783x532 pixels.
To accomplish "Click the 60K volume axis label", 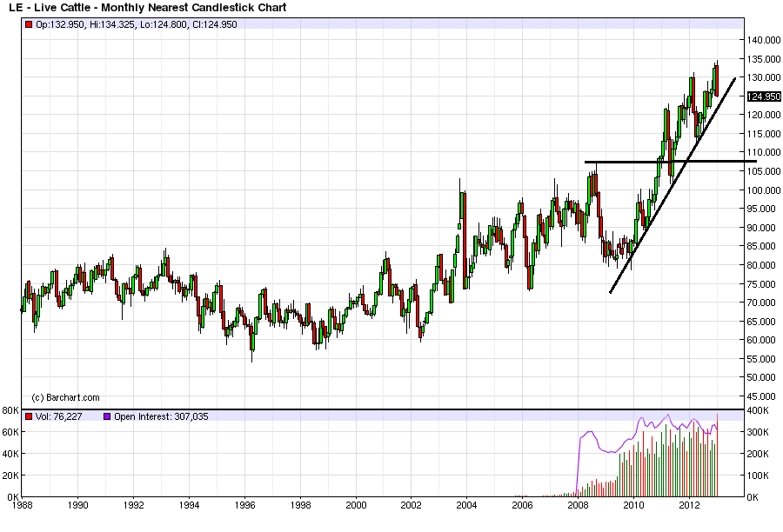I will (x=10, y=432).
